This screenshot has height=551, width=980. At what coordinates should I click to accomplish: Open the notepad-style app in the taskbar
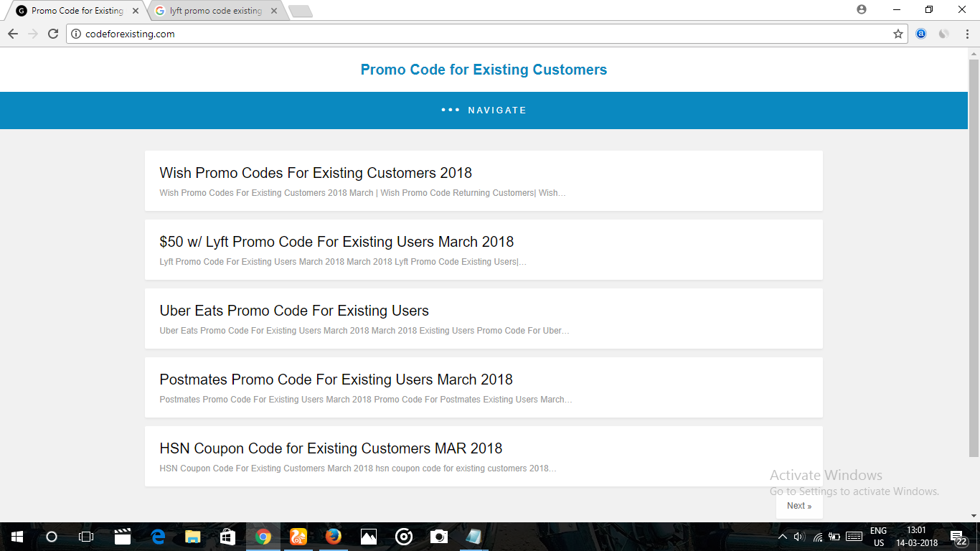click(474, 537)
